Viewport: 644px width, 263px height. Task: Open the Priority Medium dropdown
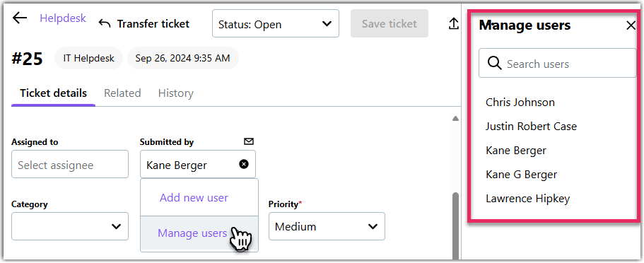click(x=327, y=226)
